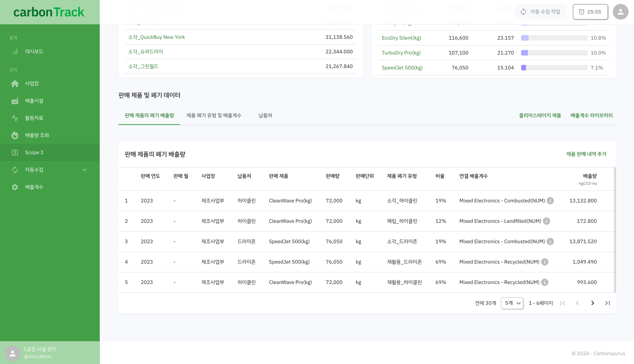Click the refresh icon on 자동 수집 작업
This screenshot has width=634, height=364.
pos(523,12)
